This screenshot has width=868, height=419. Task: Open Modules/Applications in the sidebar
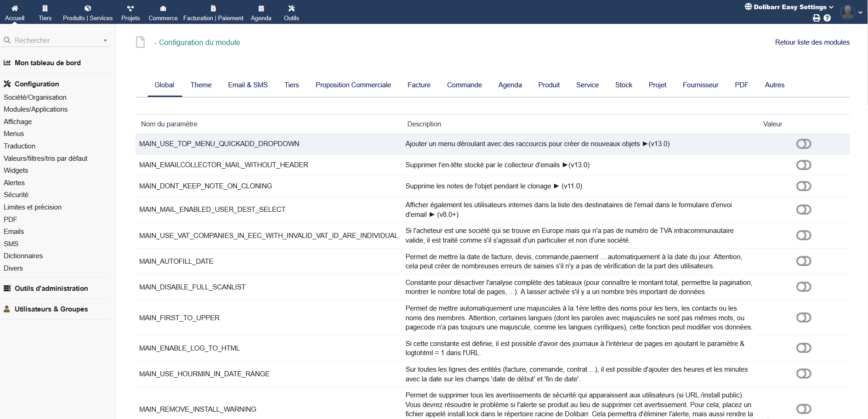coord(35,109)
